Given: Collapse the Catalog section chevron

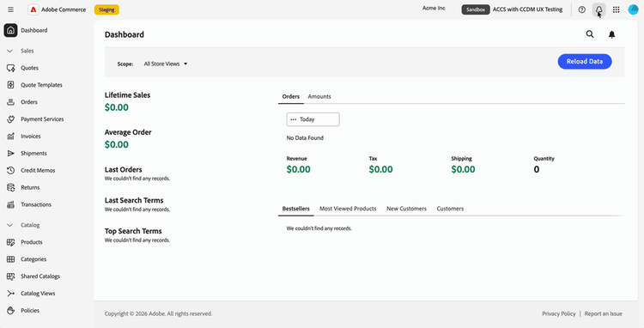Looking at the screenshot, I should click(10, 225).
